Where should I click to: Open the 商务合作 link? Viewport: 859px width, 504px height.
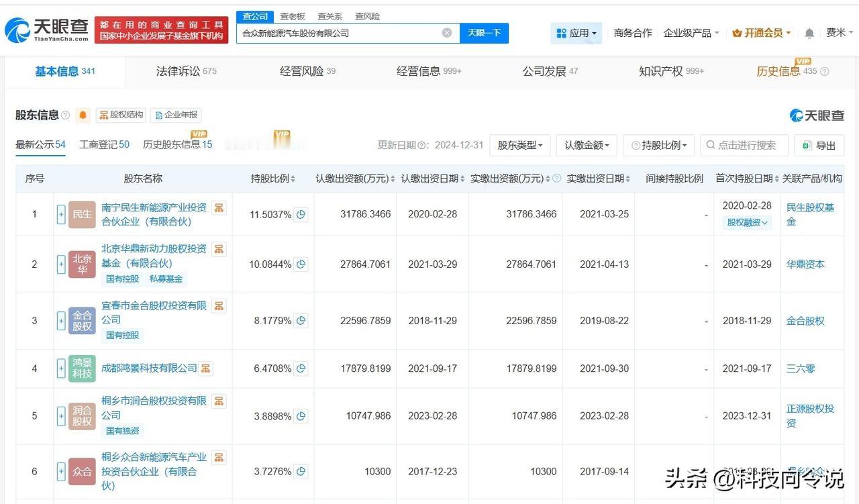633,33
